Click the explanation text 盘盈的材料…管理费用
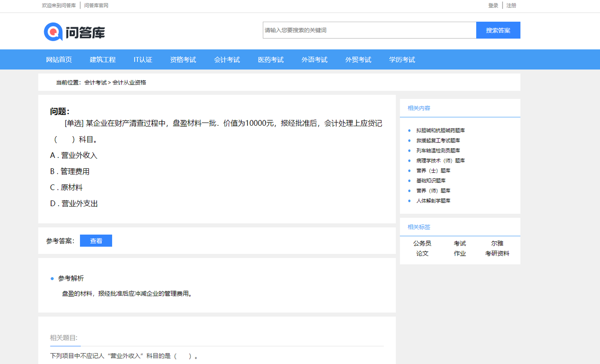 point(128,294)
